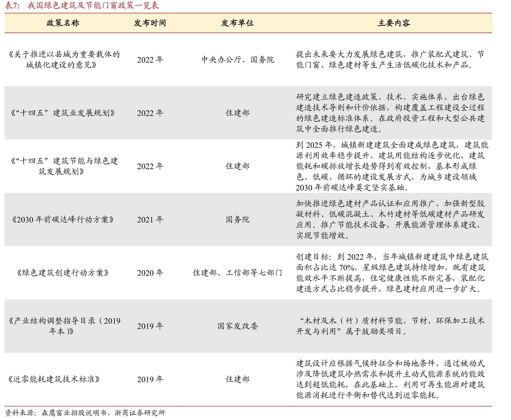The image size is (511, 420).
Task: Select the 发布时间 column header
Action: [150, 23]
